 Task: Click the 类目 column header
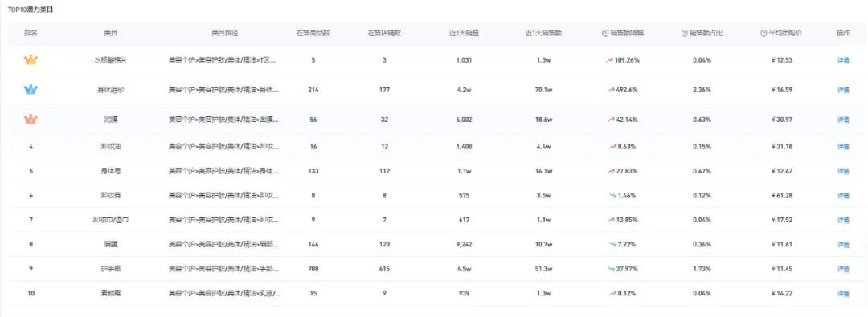tap(110, 33)
